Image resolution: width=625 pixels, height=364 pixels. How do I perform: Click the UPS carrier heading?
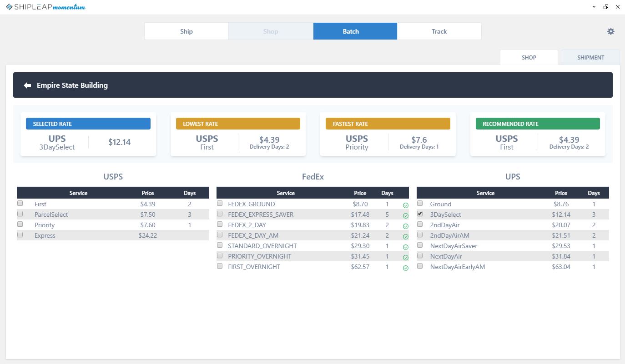pos(513,177)
